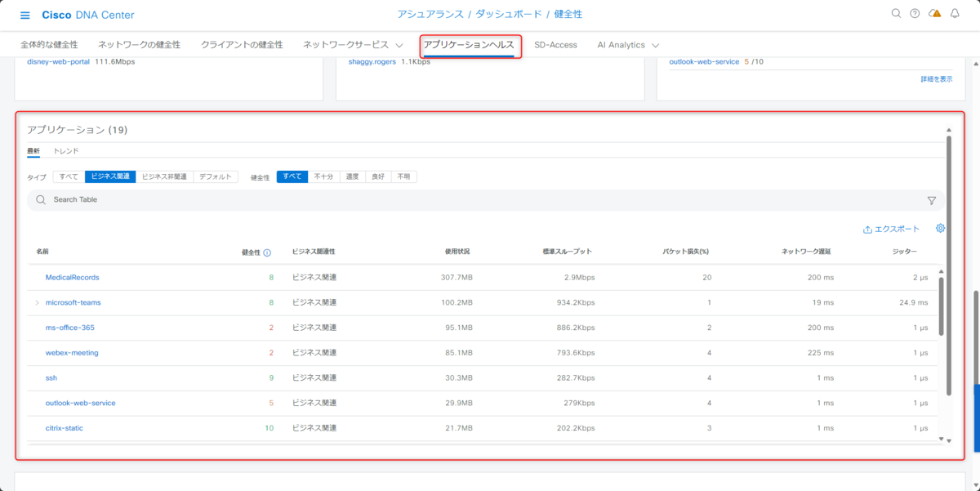This screenshot has height=491, width=980.
Task: Open table settings gear icon
Action: [x=940, y=229]
